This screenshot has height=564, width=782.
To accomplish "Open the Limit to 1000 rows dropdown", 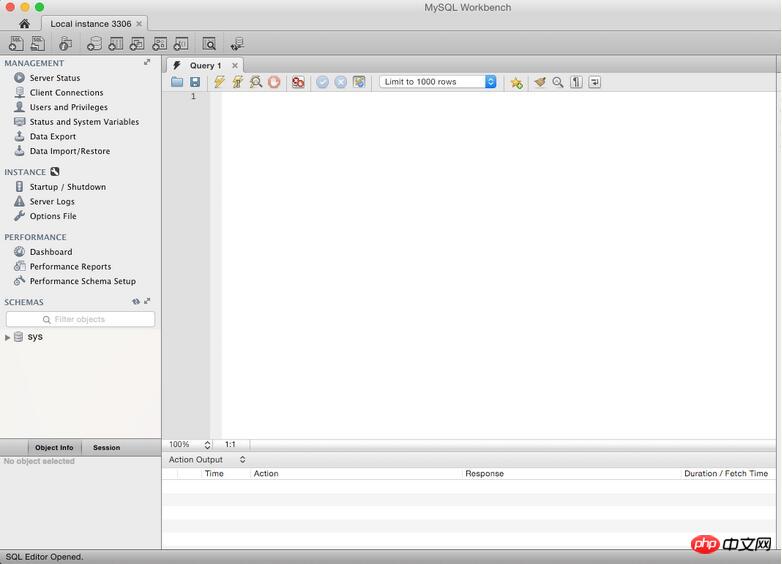I will point(438,82).
